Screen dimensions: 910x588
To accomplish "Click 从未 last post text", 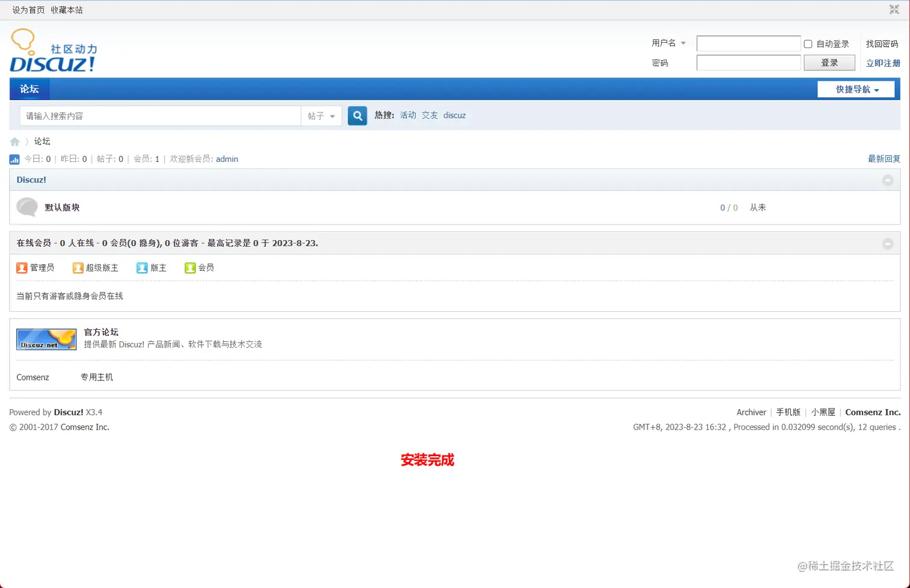I will [758, 208].
